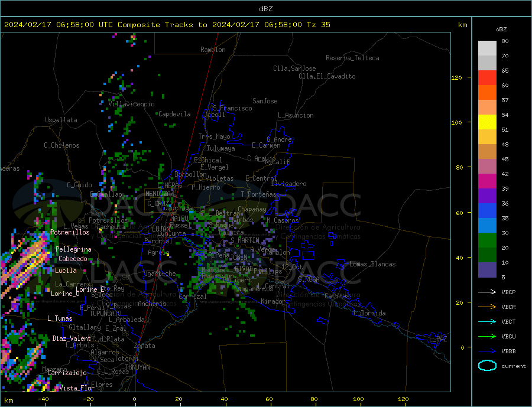Click the Uspallata map label
Viewport: 532px width, 407px height.
click(x=61, y=120)
